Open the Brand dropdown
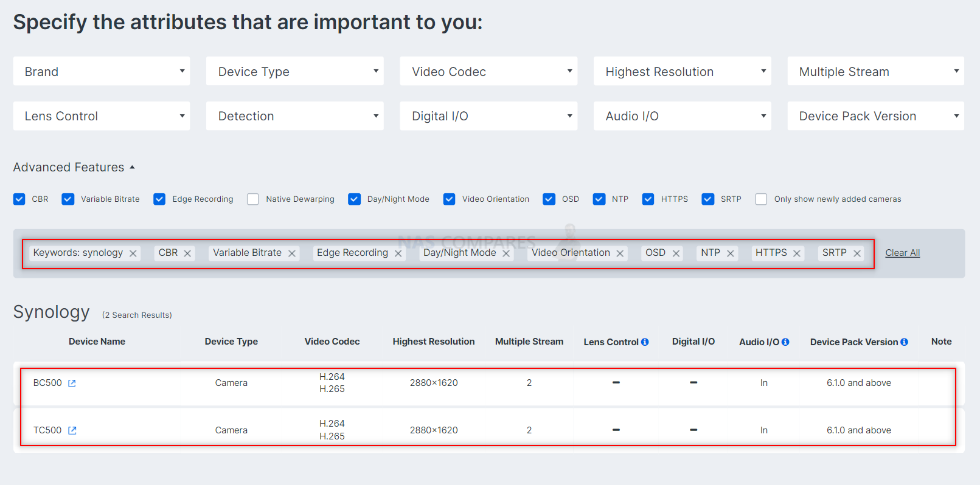Screen dimensions: 980x485 tap(102, 71)
